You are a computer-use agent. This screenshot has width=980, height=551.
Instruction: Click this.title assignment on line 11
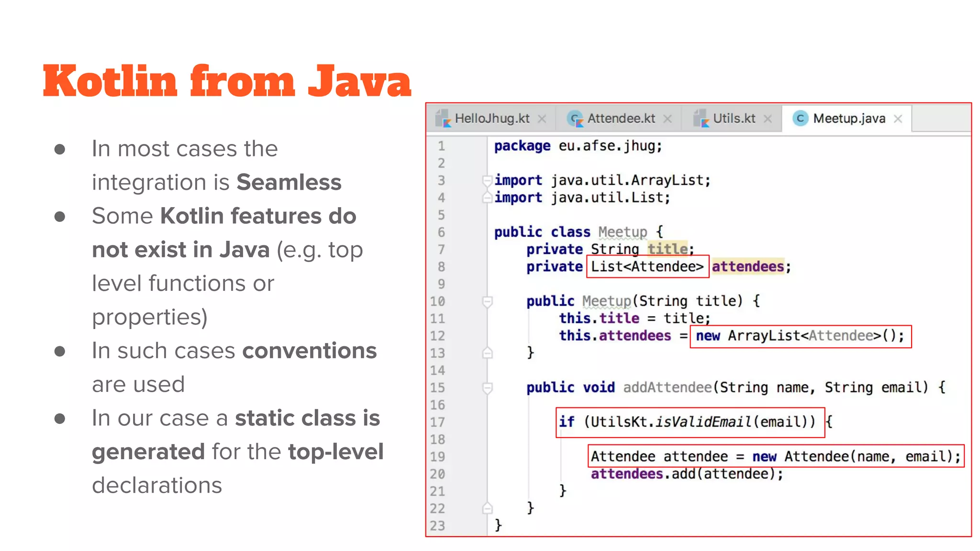pyautogui.click(x=635, y=318)
